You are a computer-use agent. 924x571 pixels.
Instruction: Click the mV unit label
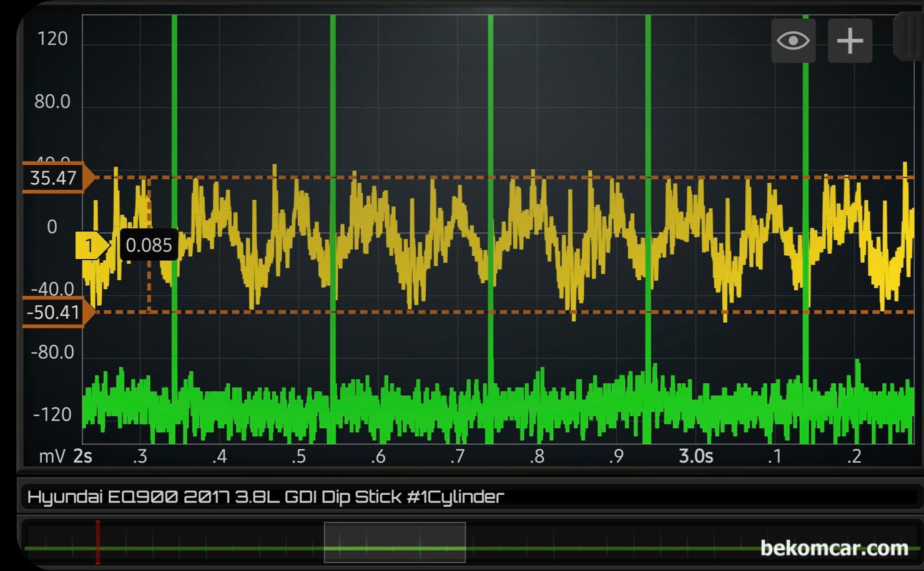tap(52, 456)
